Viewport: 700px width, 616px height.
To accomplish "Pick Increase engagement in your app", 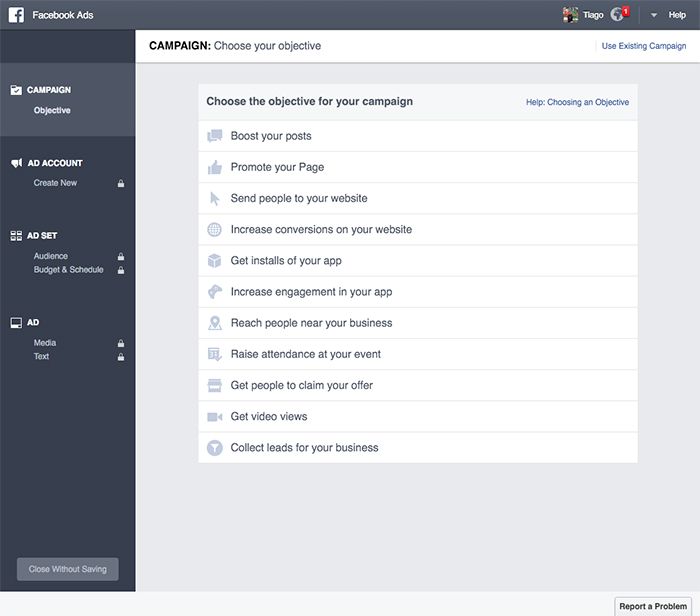I will point(418,292).
